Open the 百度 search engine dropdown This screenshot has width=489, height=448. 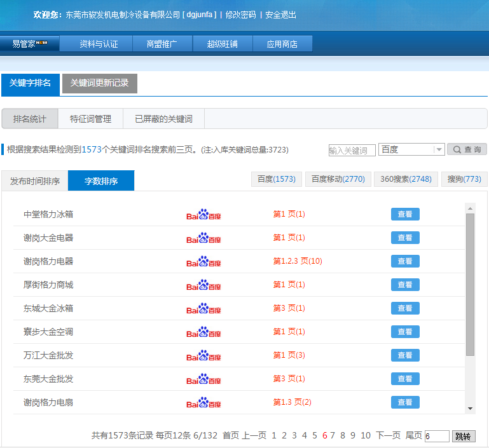point(411,149)
